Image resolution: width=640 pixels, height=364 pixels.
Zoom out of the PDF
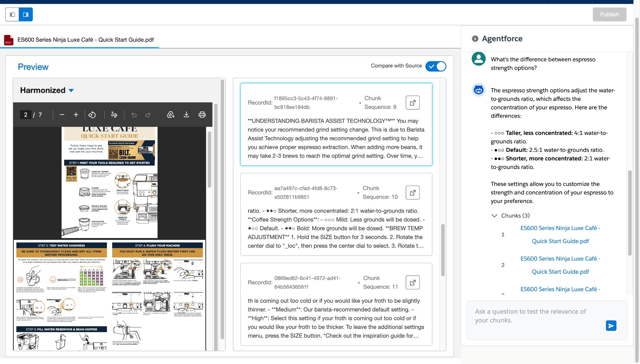62,115
